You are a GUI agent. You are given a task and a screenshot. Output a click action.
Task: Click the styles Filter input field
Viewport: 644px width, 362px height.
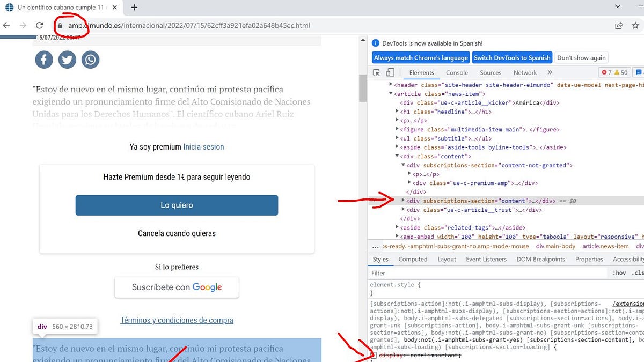488,273
